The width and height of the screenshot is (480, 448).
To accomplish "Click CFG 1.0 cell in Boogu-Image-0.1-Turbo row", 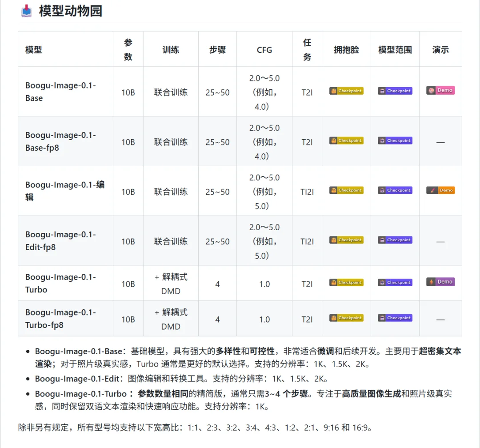I will pyautogui.click(x=264, y=284).
